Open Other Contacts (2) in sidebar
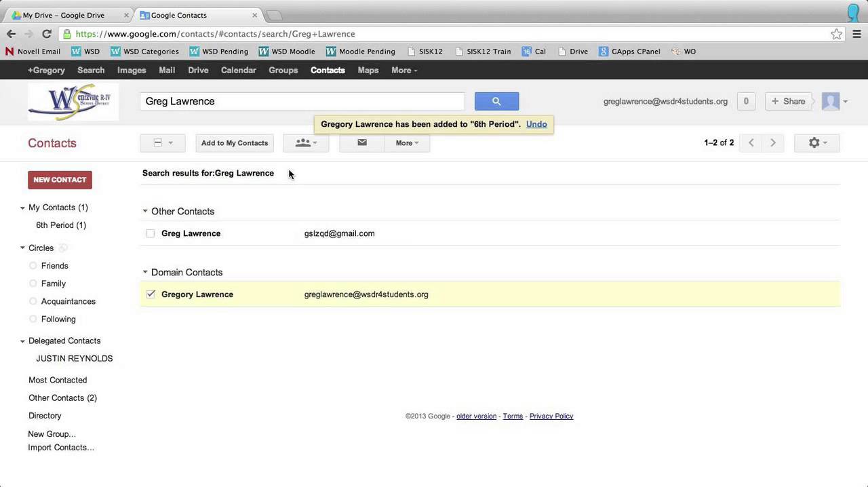Viewport: 868px width, 487px height. (62, 398)
